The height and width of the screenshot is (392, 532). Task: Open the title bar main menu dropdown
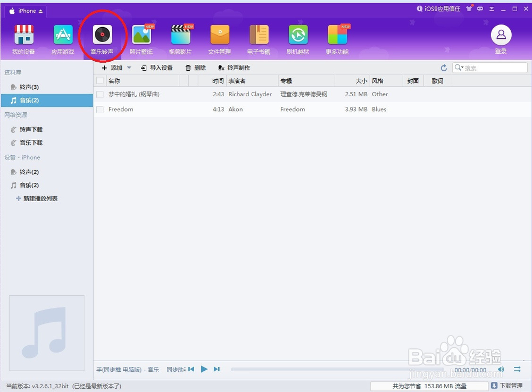[491, 9]
